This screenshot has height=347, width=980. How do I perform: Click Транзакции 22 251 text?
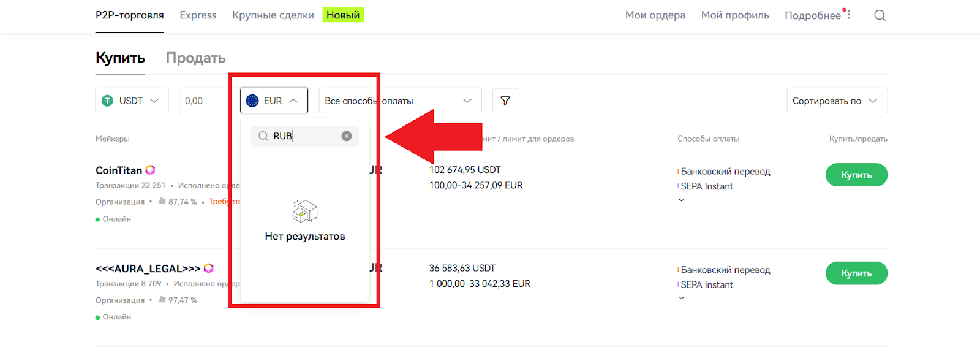pos(130,185)
